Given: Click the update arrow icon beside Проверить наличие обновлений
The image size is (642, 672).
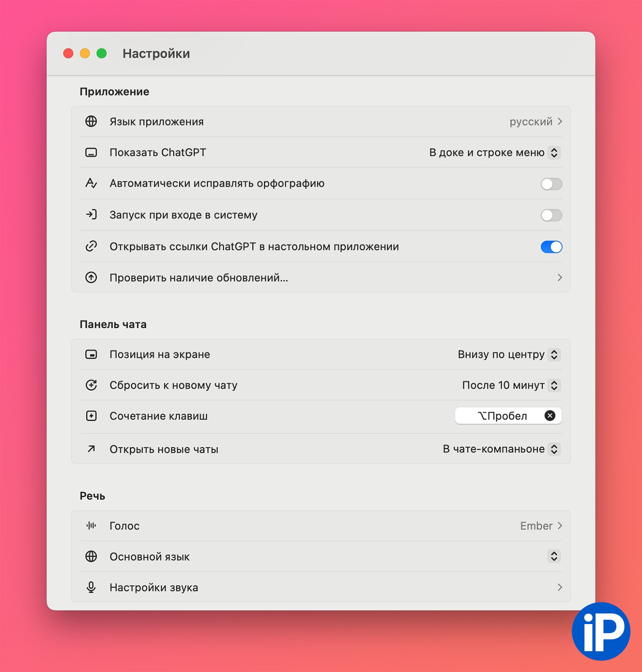Looking at the screenshot, I should [91, 277].
